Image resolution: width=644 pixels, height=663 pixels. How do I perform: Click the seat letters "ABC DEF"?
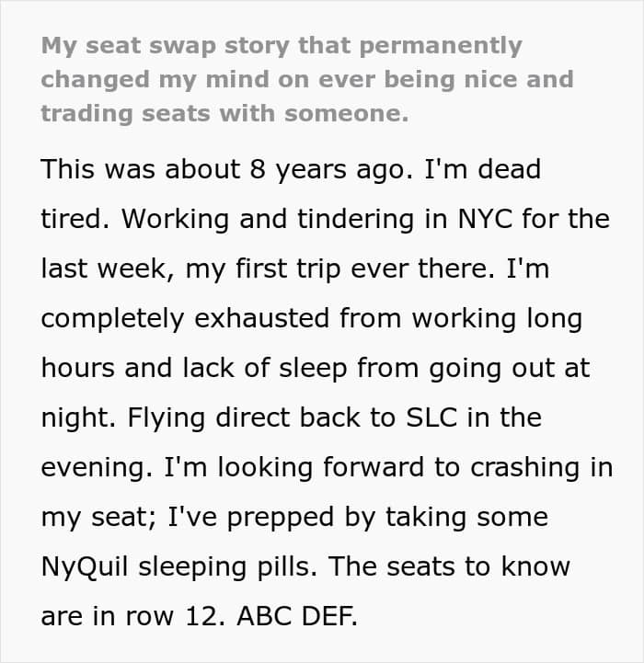[x=297, y=616]
